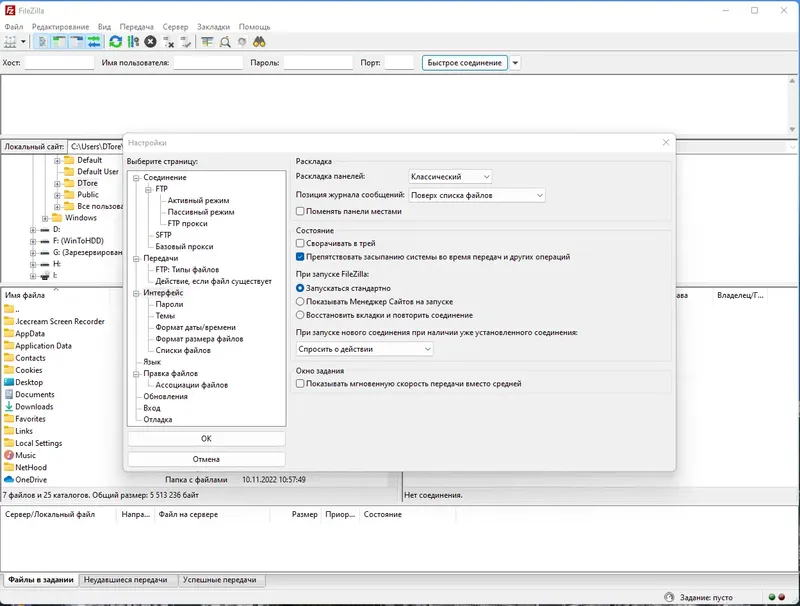
Task: Toggle local directory tree display icon
Action: tap(59, 42)
